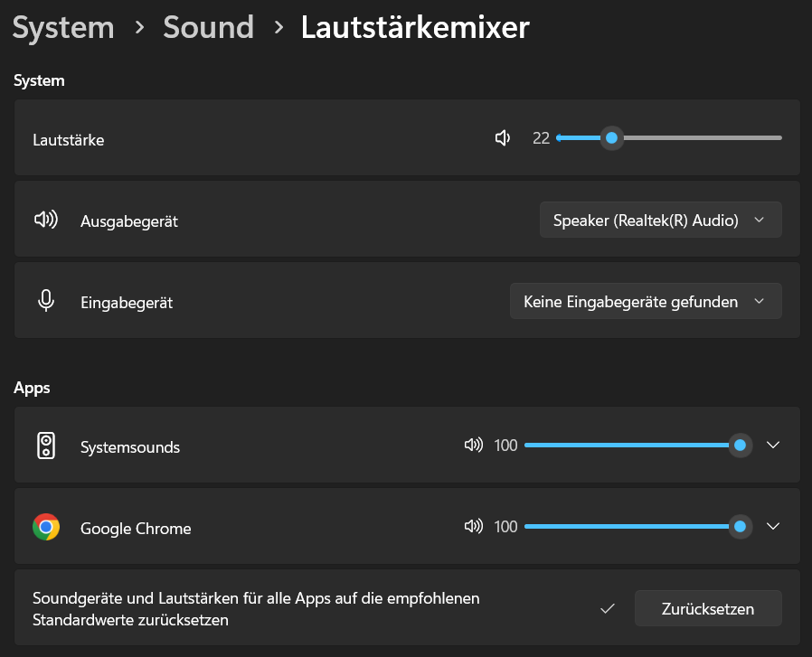
Task: Click the reset description text about Standardwerte
Action: pyautogui.click(x=256, y=609)
